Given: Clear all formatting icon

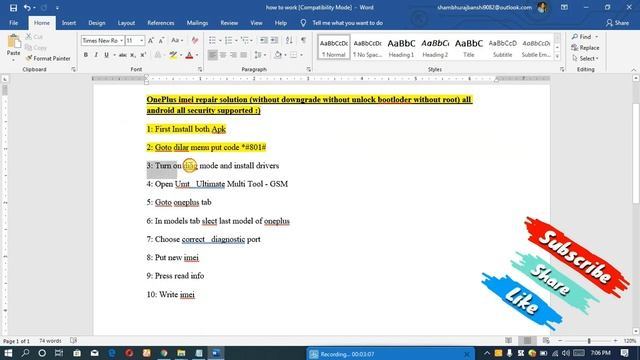Looking at the screenshot, I should point(195,40).
